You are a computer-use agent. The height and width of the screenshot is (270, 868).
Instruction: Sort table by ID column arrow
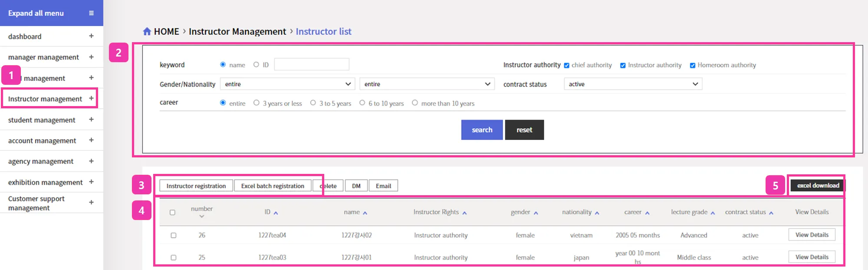point(276,213)
